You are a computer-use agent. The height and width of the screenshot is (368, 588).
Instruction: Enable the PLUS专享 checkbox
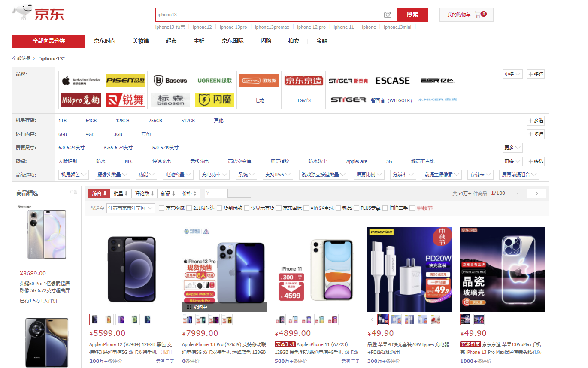[356, 208]
